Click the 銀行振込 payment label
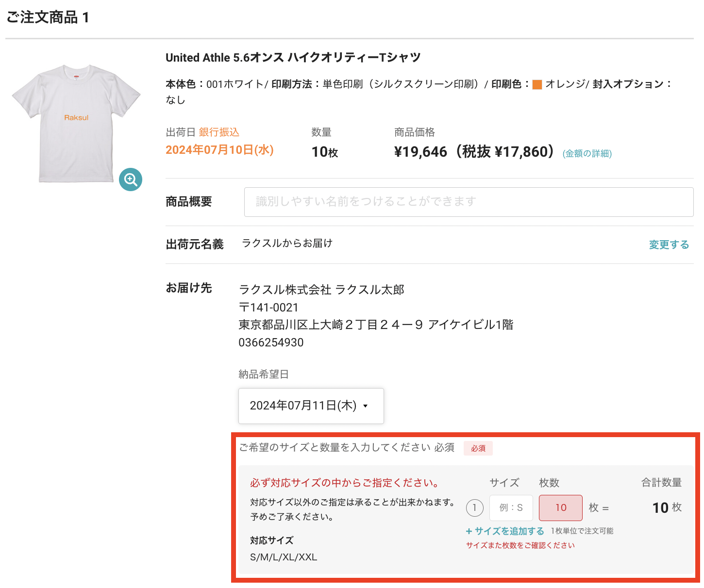The image size is (704, 588). [219, 132]
